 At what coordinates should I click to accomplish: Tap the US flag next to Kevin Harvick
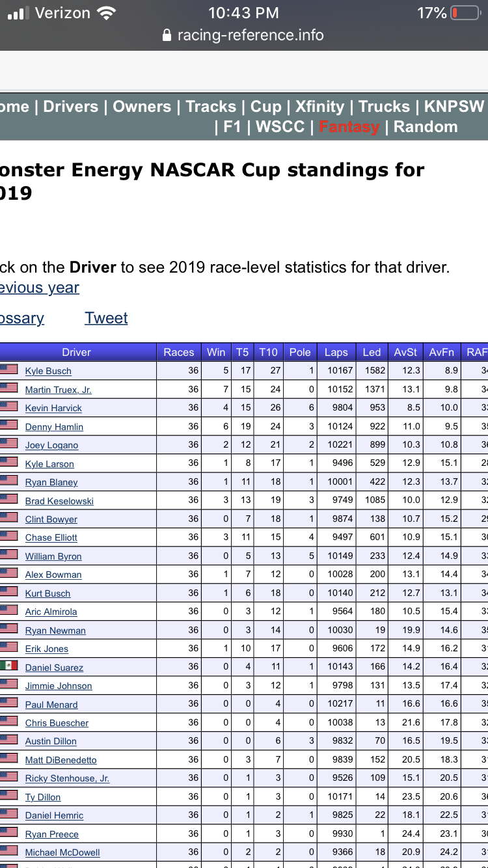[x=8, y=406]
